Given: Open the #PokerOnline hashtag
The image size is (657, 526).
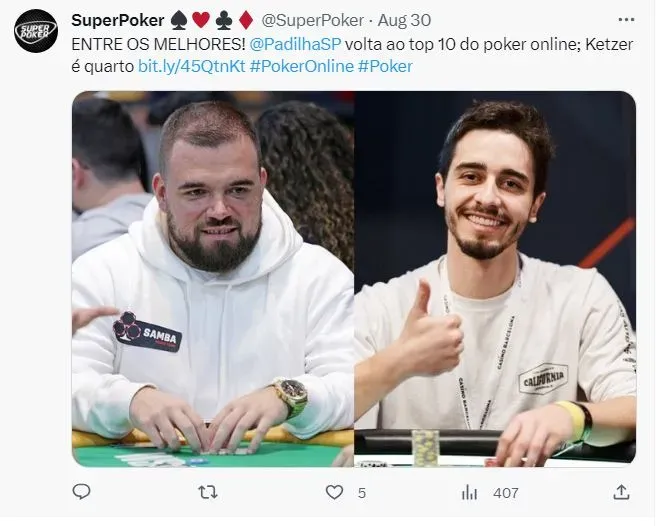Looking at the screenshot, I should [x=302, y=66].
